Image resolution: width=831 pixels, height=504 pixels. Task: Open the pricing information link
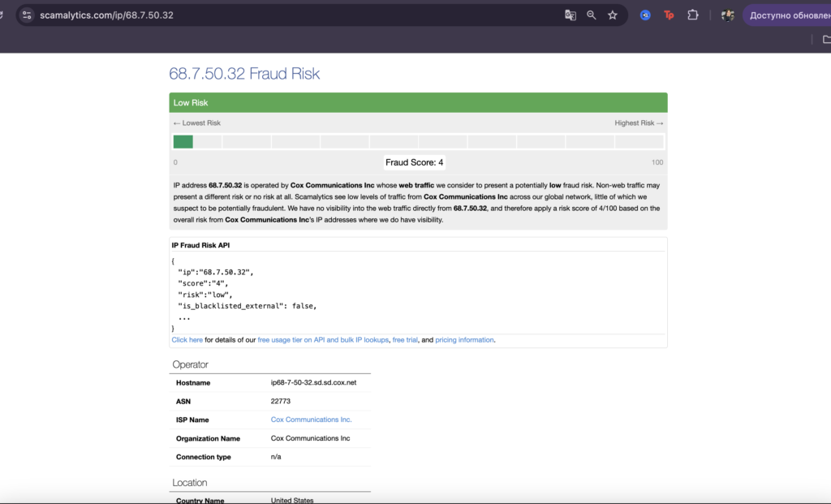pos(464,340)
